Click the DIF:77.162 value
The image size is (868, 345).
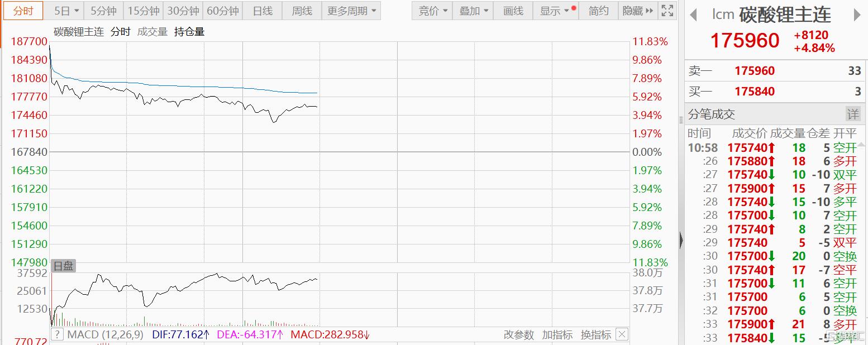click(x=180, y=335)
